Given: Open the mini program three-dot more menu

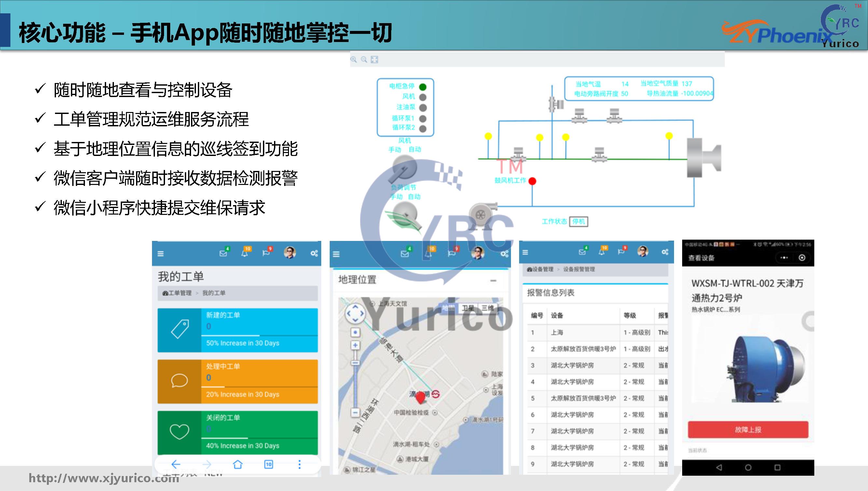Looking at the screenshot, I should [784, 258].
